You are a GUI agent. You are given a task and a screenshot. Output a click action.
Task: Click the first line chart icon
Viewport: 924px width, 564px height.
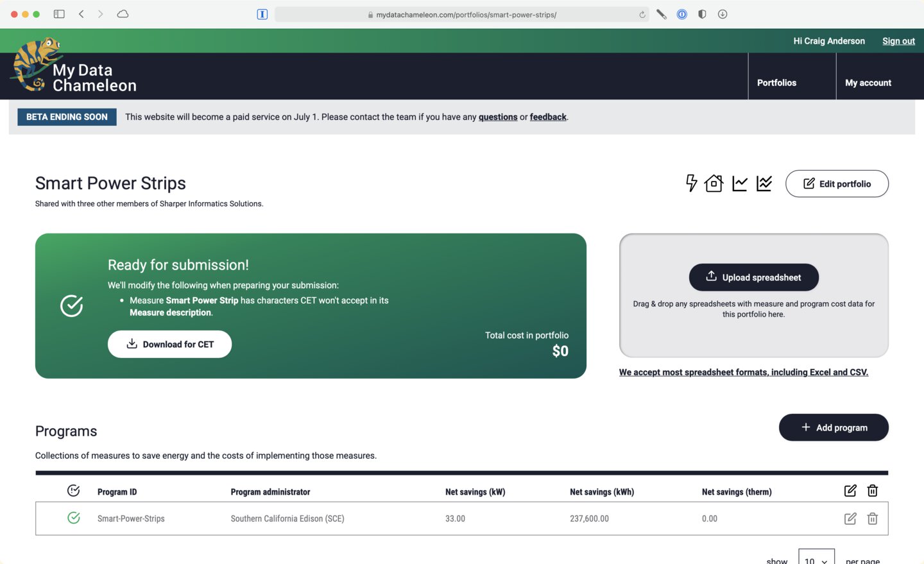[x=740, y=184]
